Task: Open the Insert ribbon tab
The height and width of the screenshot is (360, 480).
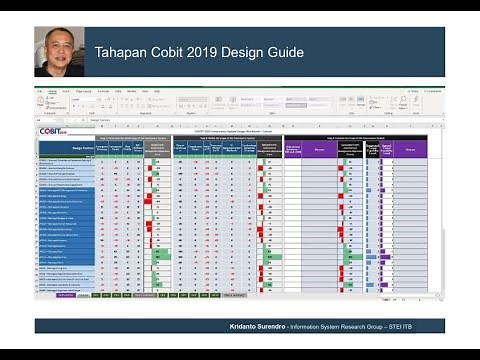Action: 66,91
